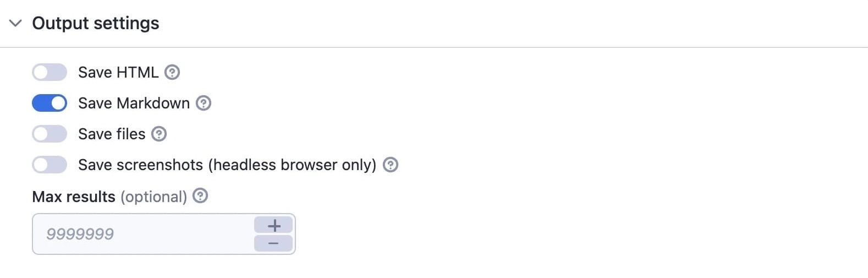Show help for Max results field
This screenshot has width=868, height=278.
pos(201,195)
